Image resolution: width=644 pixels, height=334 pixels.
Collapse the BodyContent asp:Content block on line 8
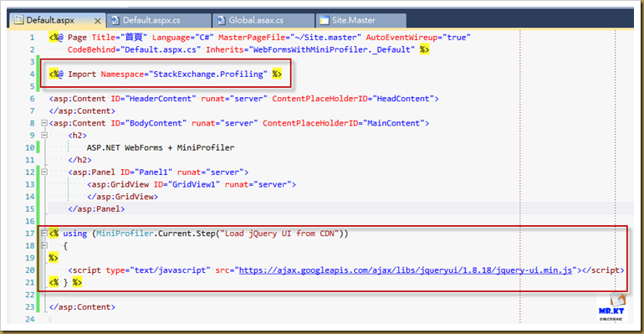coord(44,123)
